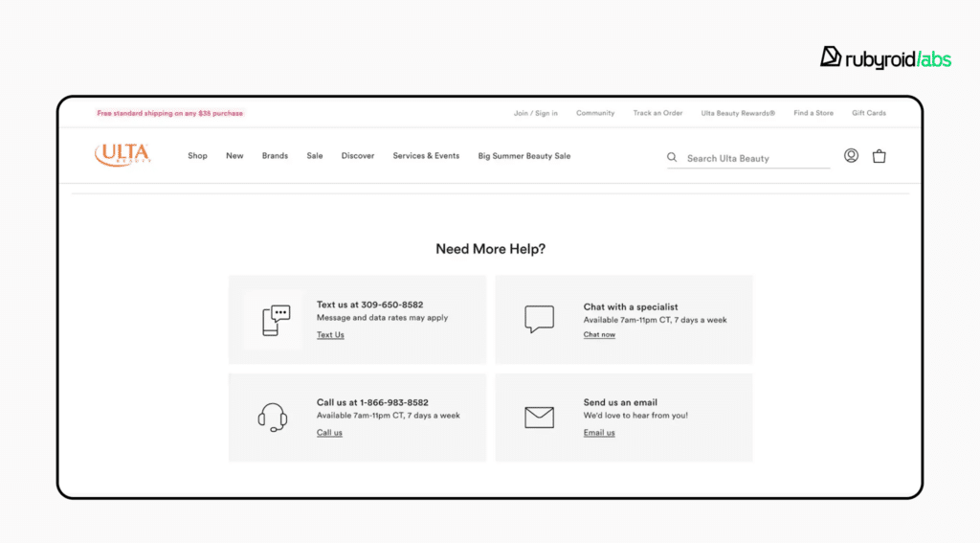Expand the Discover menu
Image resolution: width=980 pixels, height=543 pixels.
point(358,156)
